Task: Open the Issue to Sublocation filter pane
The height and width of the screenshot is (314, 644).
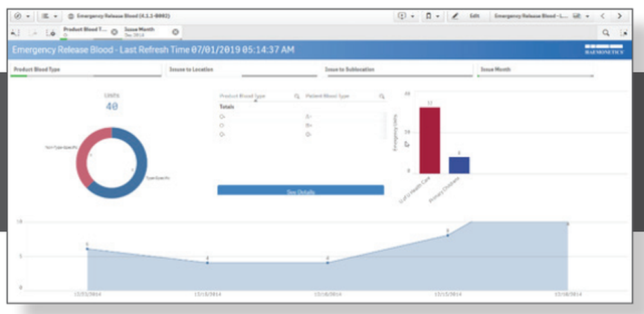Action: (397, 70)
